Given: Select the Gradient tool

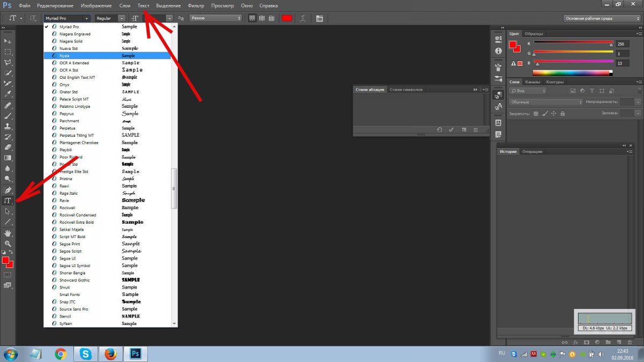Looking at the screenshot, I should point(8,158).
